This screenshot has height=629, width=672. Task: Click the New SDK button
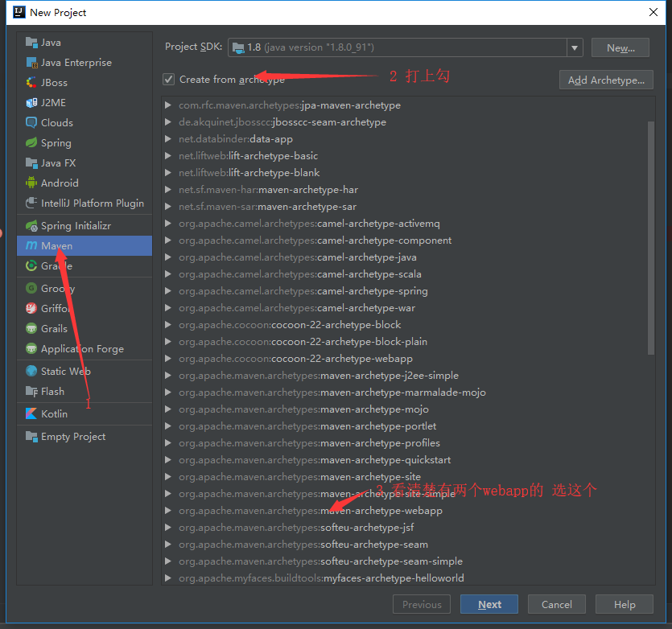(620, 47)
